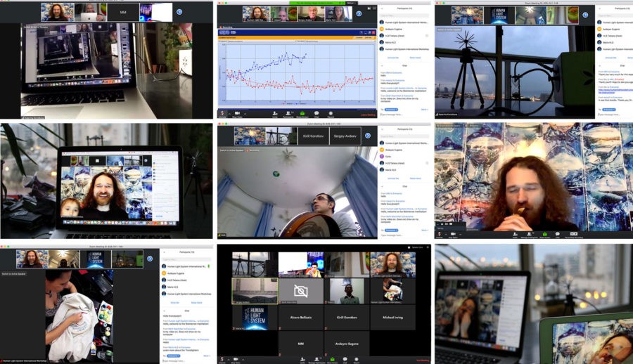Click Leave Meeting below the line chart
The width and height of the screenshot is (633, 364).
pyautogui.click(x=368, y=115)
